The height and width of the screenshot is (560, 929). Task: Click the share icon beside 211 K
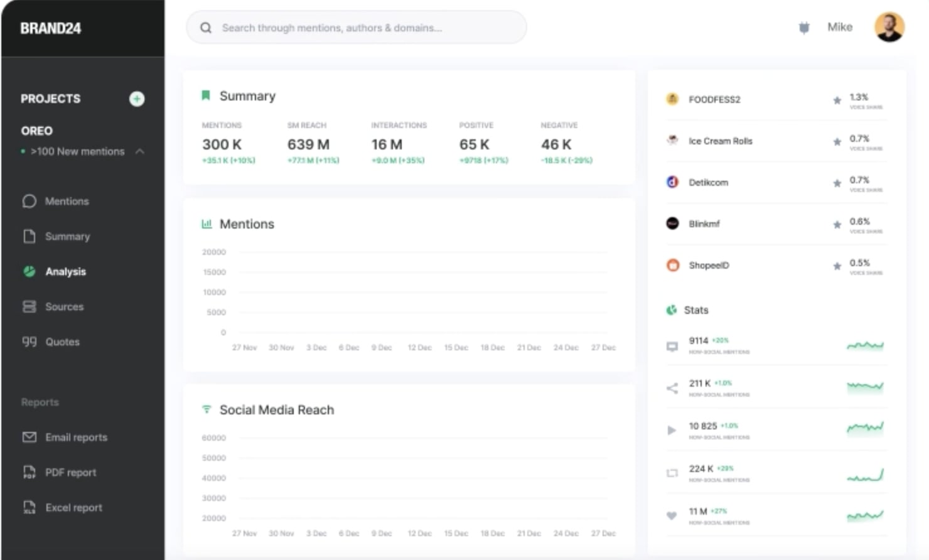click(x=672, y=388)
